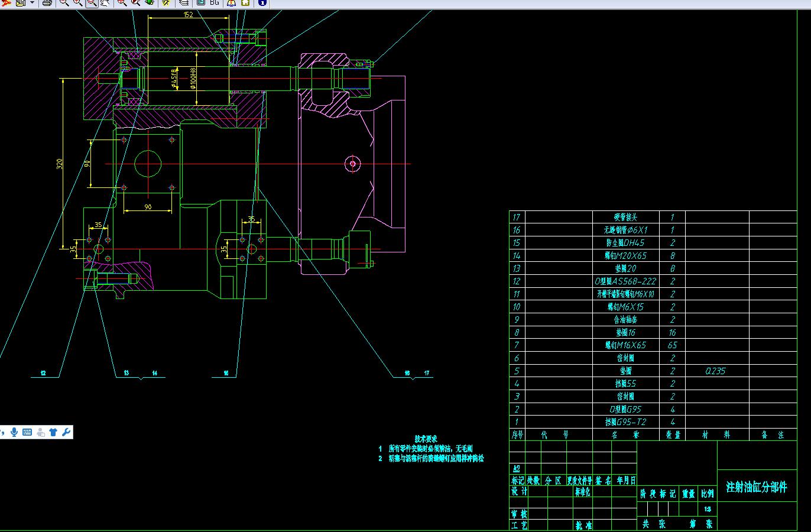Screen dimensions: 811x532
Task: Open the help book icon
Action: tap(231, 2)
